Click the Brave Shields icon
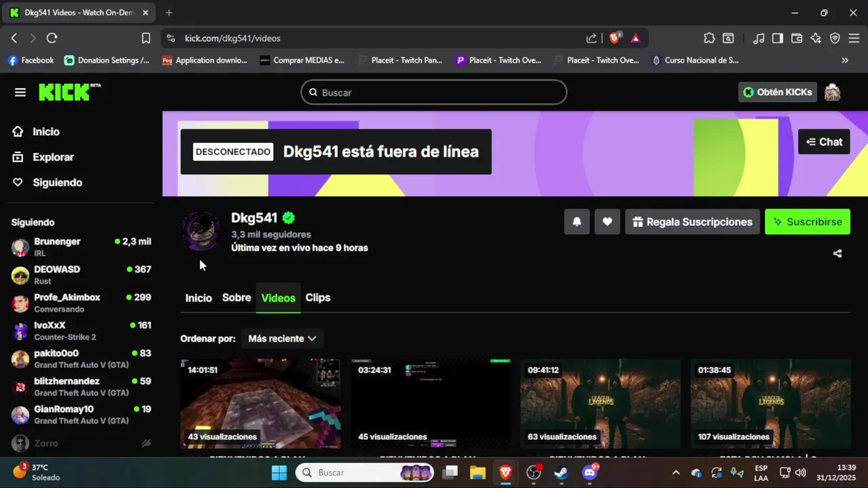Screen dimensions: 868x488 coord(614,38)
